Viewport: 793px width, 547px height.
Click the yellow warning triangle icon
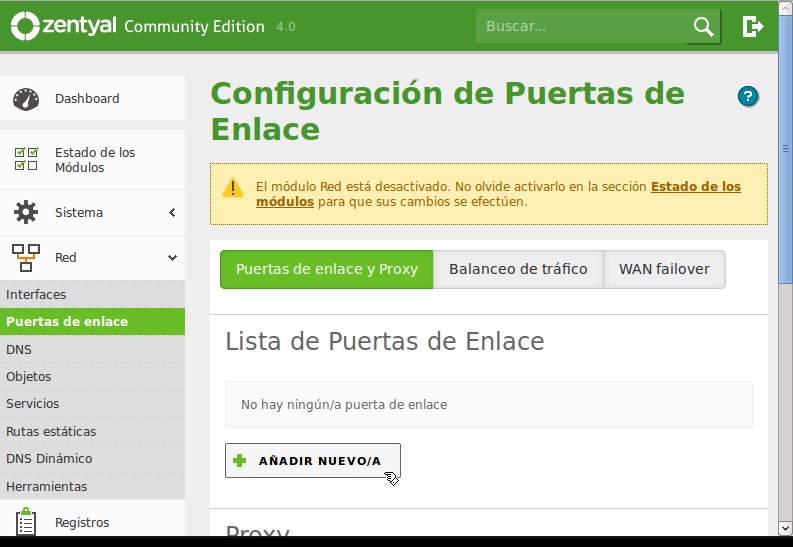click(233, 188)
